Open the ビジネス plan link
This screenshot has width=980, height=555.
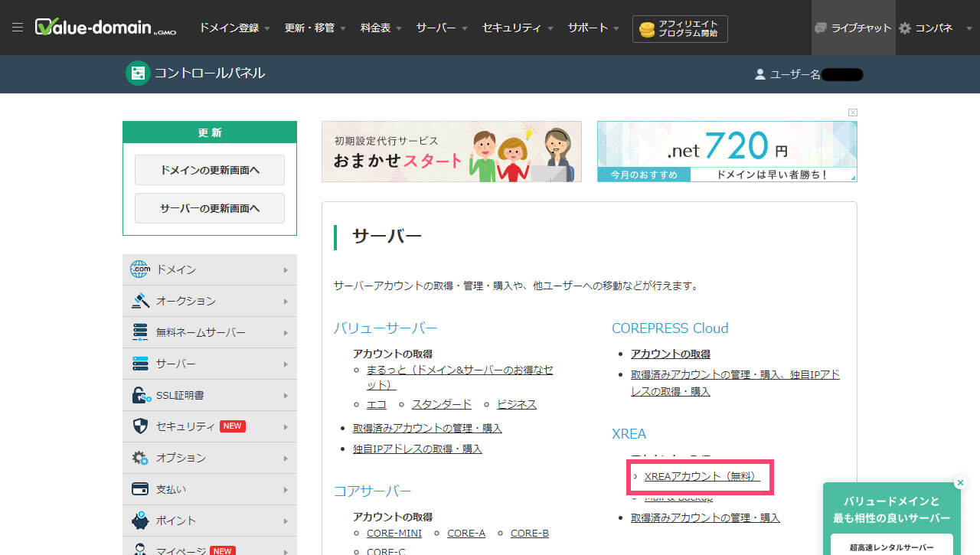(517, 404)
